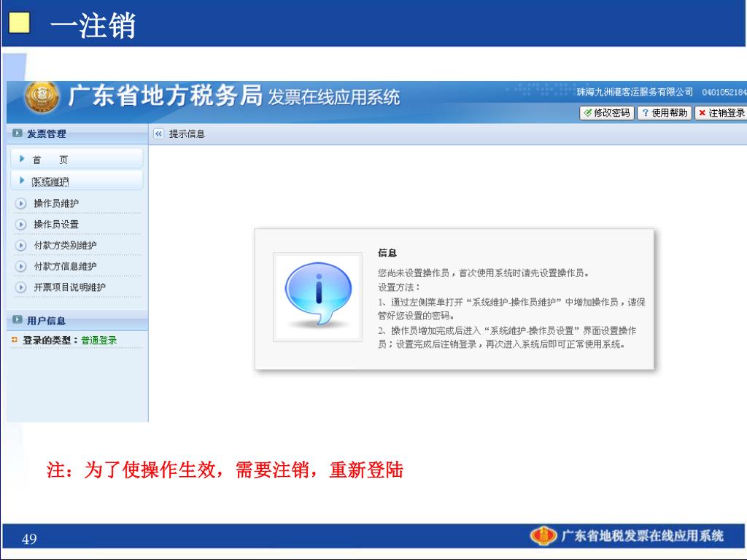
Task: Click 注销登录 to log out
Action: coord(721,113)
